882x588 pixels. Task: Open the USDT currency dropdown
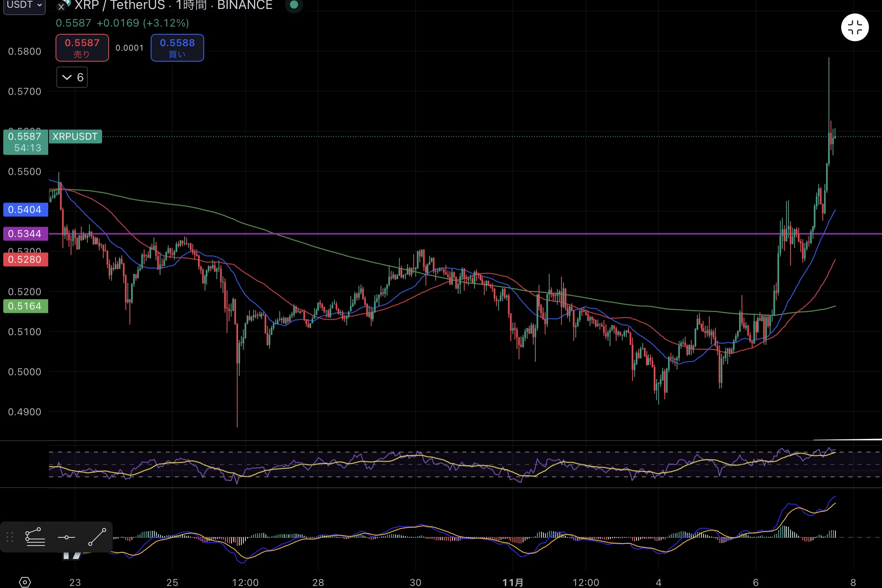point(24,6)
